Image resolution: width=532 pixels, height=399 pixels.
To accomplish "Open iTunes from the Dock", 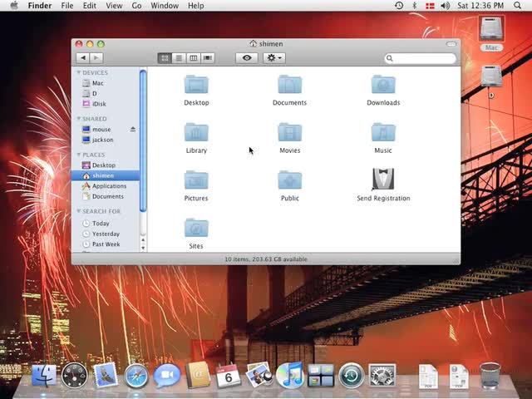I will point(289,375).
